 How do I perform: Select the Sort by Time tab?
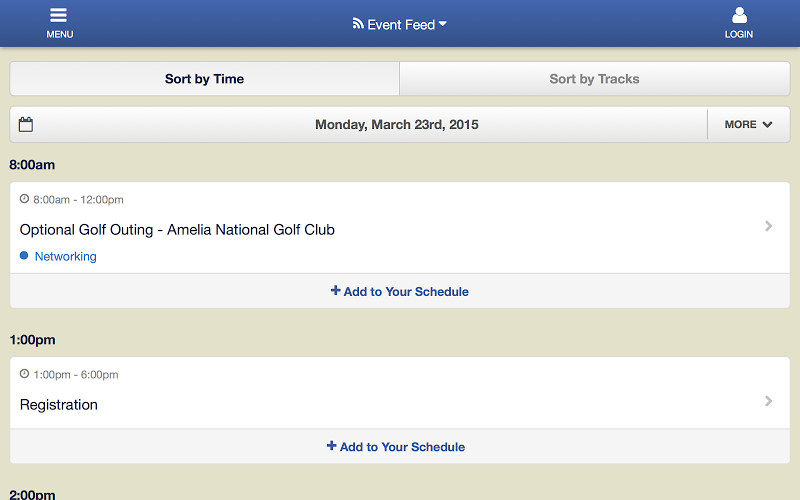tap(205, 79)
